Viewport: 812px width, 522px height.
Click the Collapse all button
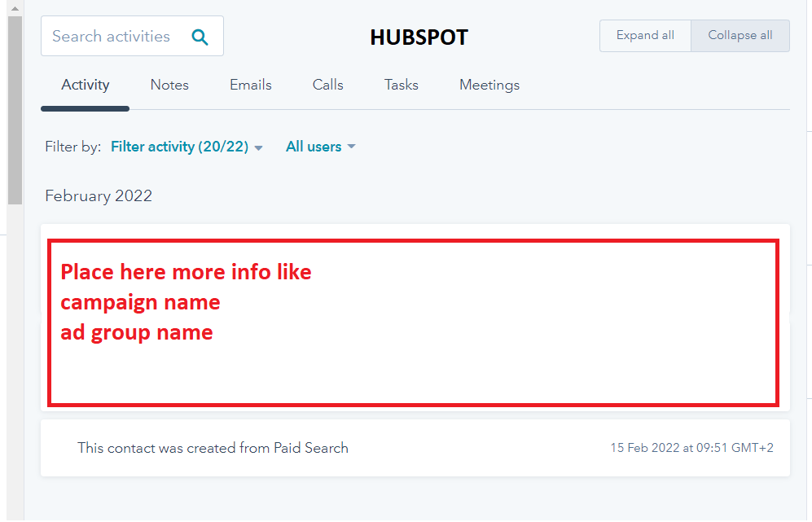740,36
